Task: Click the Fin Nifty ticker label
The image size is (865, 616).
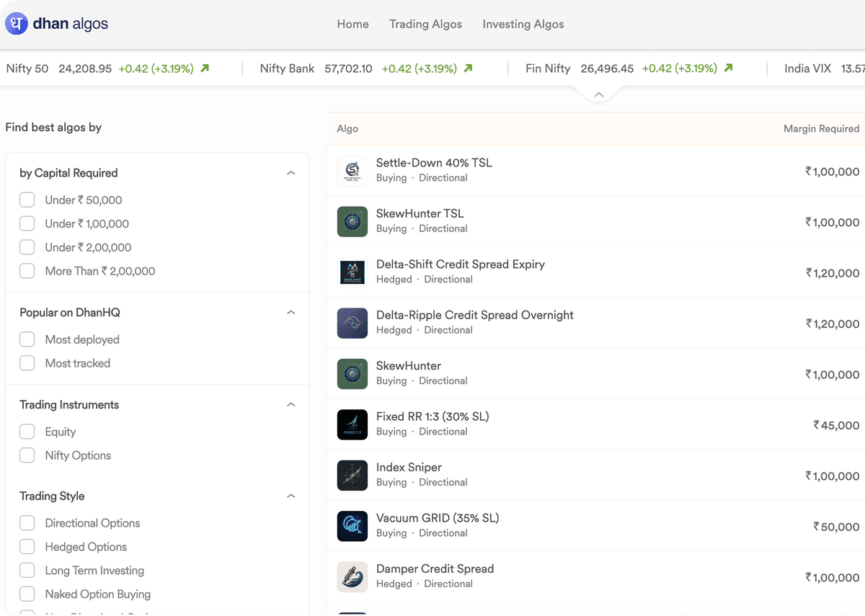Action: tap(548, 68)
